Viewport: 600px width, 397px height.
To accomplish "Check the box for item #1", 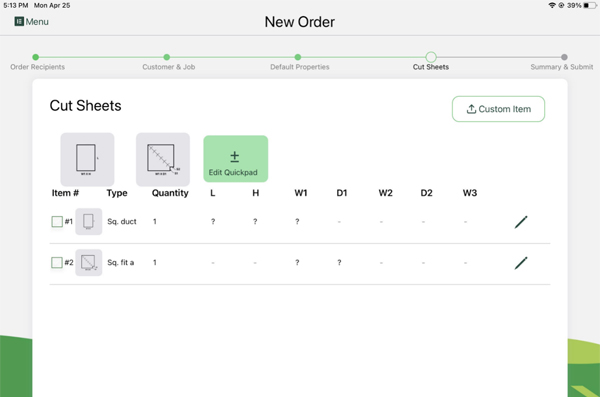I will point(57,221).
